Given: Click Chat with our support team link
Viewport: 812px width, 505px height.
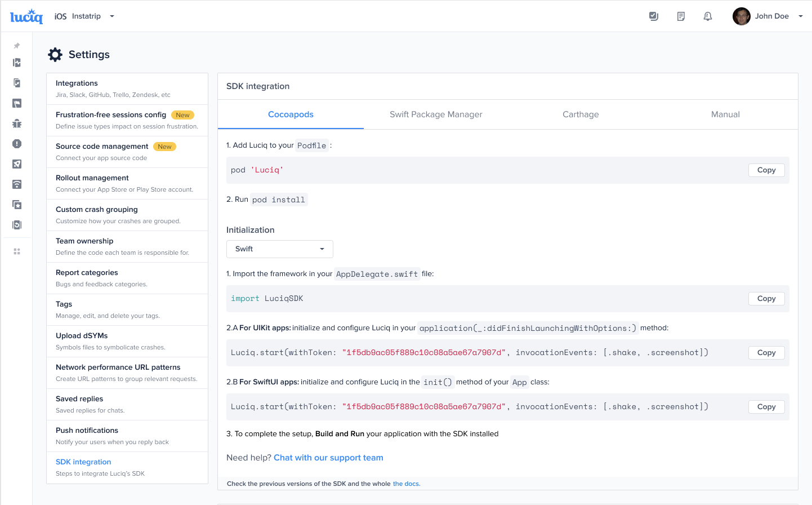Looking at the screenshot, I should click(328, 458).
